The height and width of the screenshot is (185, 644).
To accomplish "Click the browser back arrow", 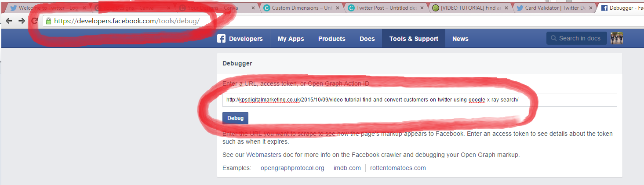I will pyautogui.click(x=9, y=21).
